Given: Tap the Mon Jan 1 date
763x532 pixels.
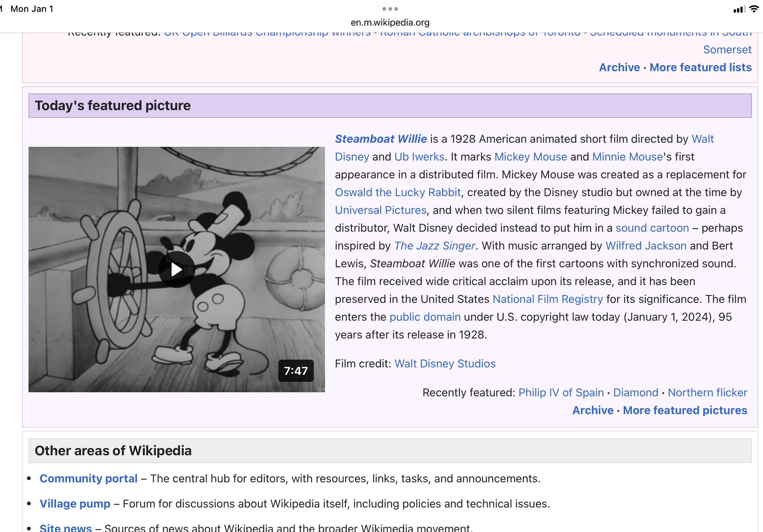Looking at the screenshot, I should coord(32,9).
